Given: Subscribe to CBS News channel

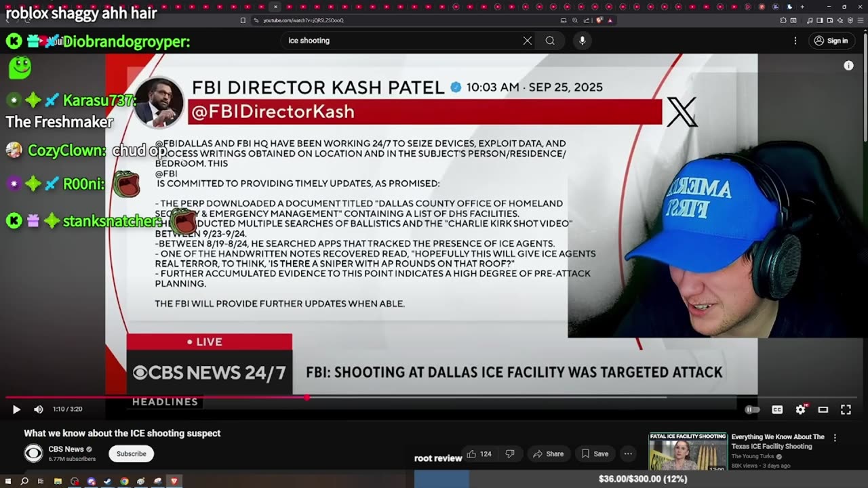Looking at the screenshot, I should pos(131,453).
